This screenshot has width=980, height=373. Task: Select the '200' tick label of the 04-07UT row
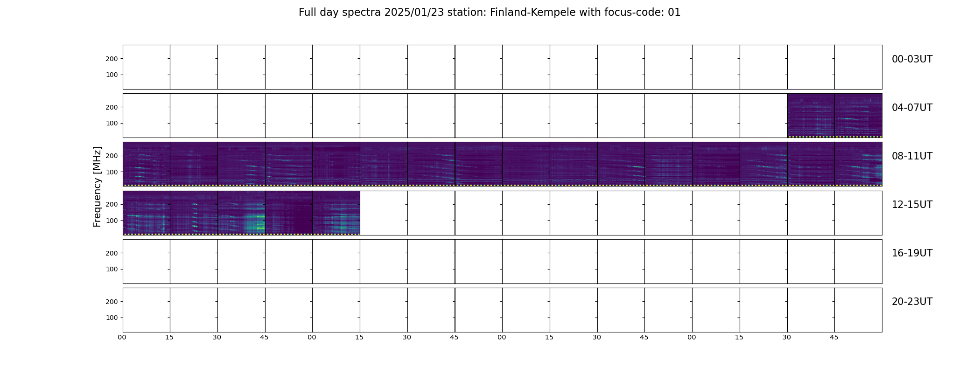point(112,107)
